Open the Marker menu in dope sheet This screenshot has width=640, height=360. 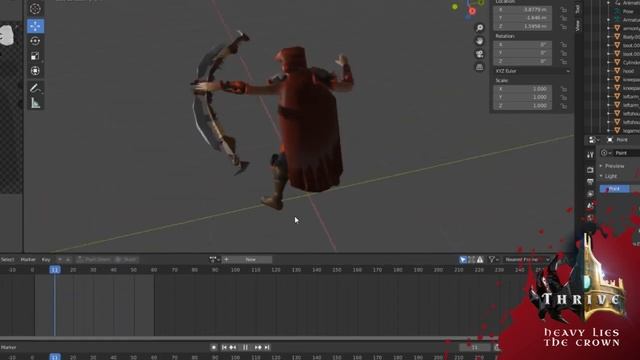click(28, 260)
